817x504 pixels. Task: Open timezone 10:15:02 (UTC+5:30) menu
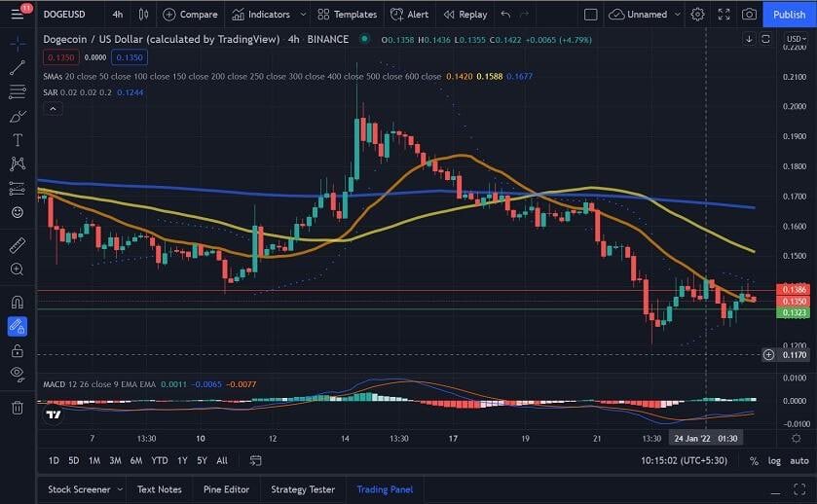[684, 460]
